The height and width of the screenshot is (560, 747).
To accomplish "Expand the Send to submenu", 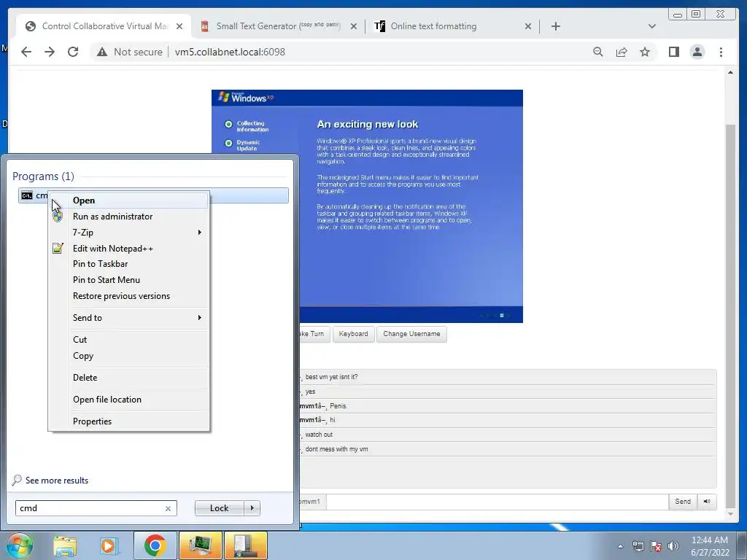I will [x=129, y=318].
